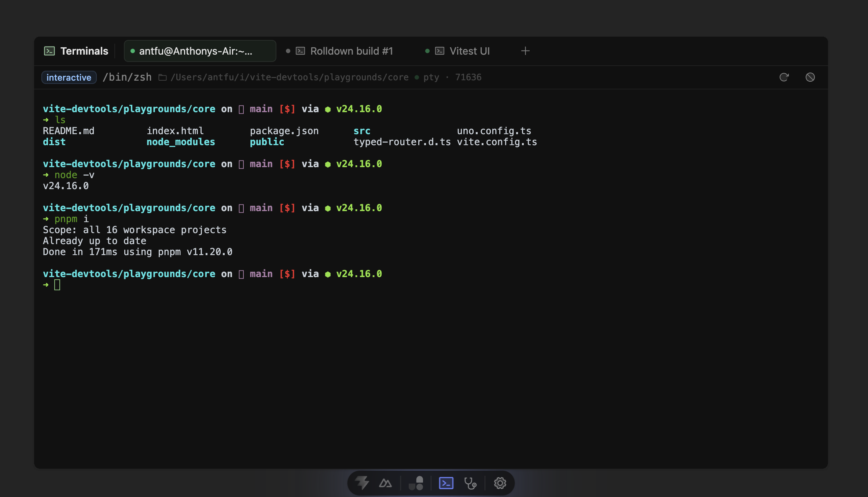868x497 pixels.
Task: Switch to Rolldown build #1 tab
Action: (x=345, y=51)
